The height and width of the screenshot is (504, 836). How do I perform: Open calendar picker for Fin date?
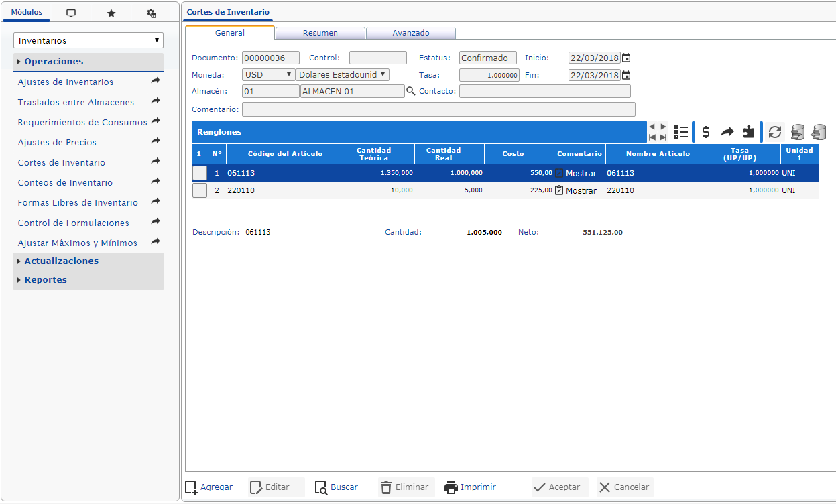[x=626, y=75]
